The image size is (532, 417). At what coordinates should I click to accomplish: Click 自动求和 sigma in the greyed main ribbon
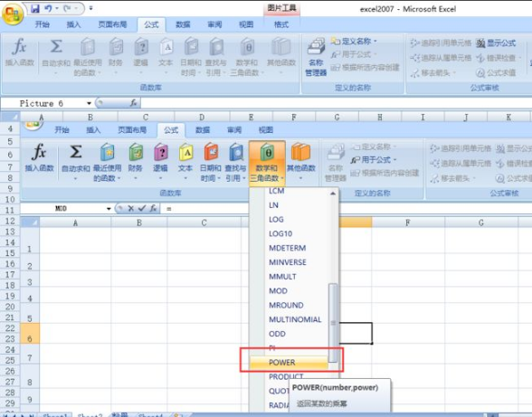(56, 56)
